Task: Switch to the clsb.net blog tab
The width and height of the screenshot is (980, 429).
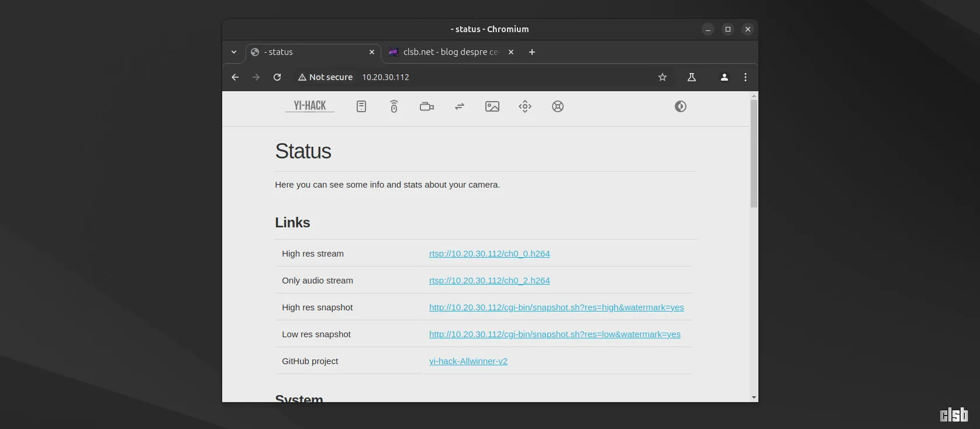Action: tap(451, 53)
